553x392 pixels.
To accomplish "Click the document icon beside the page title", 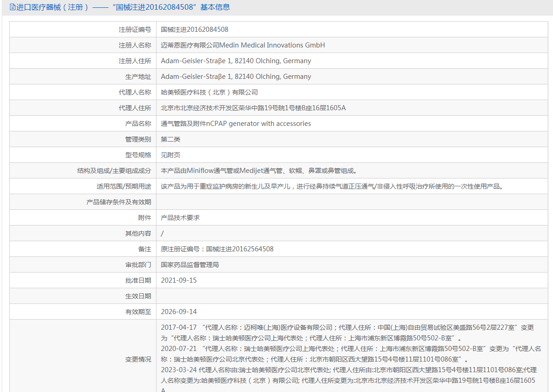I will tap(13, 7).
